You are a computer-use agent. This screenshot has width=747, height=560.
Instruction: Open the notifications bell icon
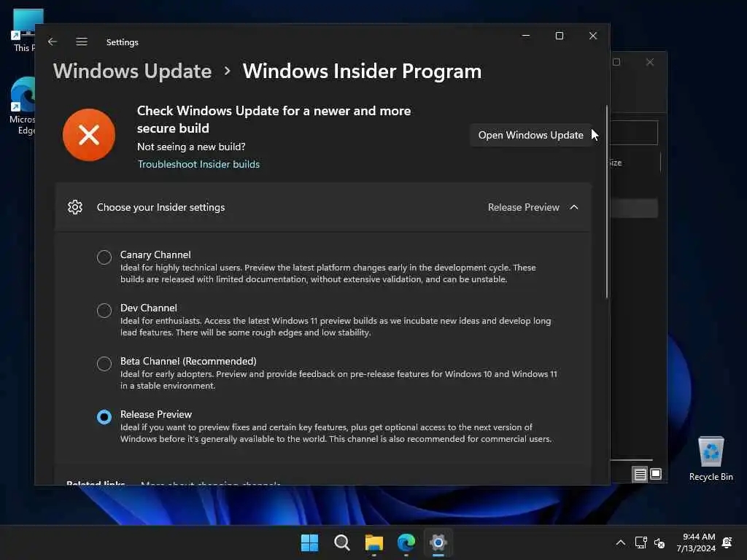click(x=727, y=542)
